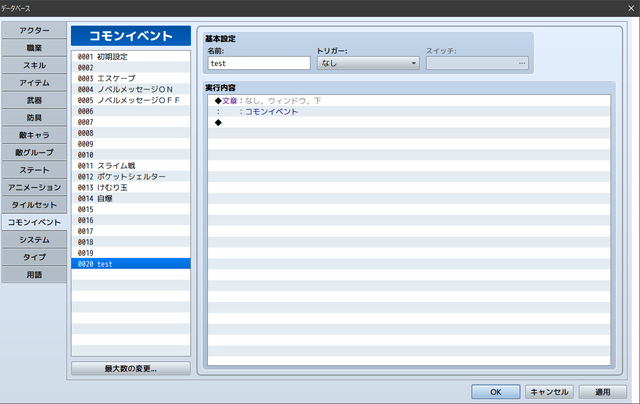The image size is (640, 404).
Task: Select empty event row 0008
Action: (131, 133)
